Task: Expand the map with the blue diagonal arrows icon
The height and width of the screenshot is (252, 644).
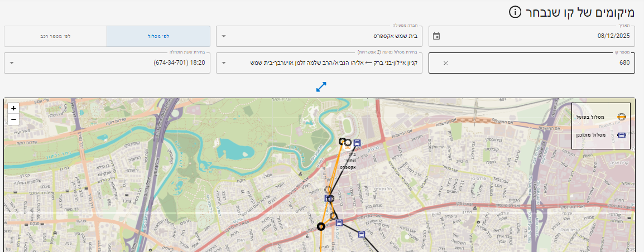Action: click(x=321, y=87)
